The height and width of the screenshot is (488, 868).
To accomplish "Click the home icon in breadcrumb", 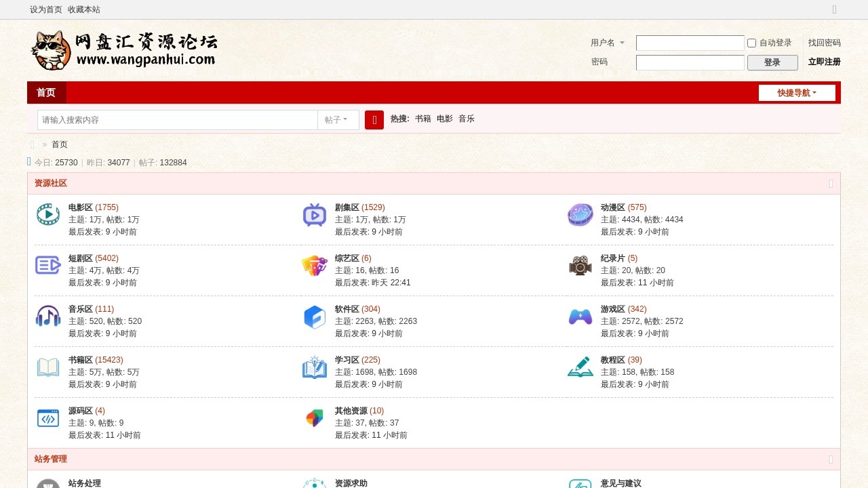I will coord(33,144).
